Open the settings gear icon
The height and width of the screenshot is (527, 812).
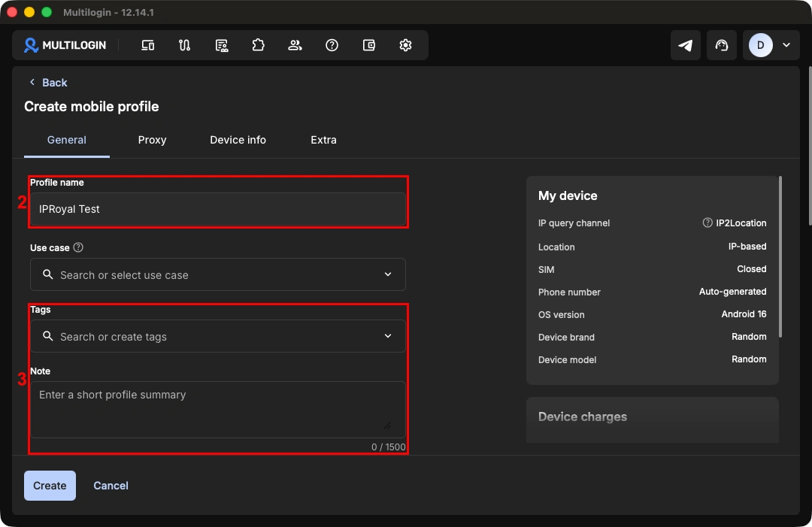[x=405, y=45]
